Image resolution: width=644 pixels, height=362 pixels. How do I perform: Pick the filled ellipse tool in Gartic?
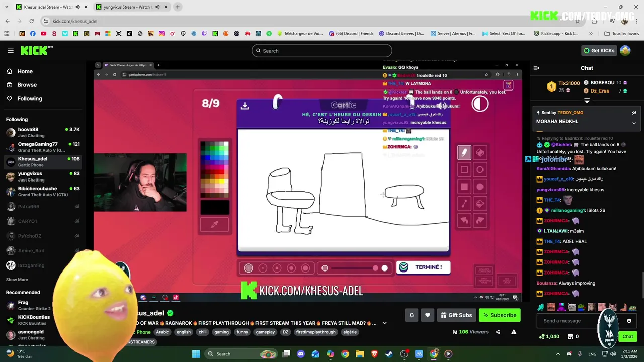pos(480,187)
